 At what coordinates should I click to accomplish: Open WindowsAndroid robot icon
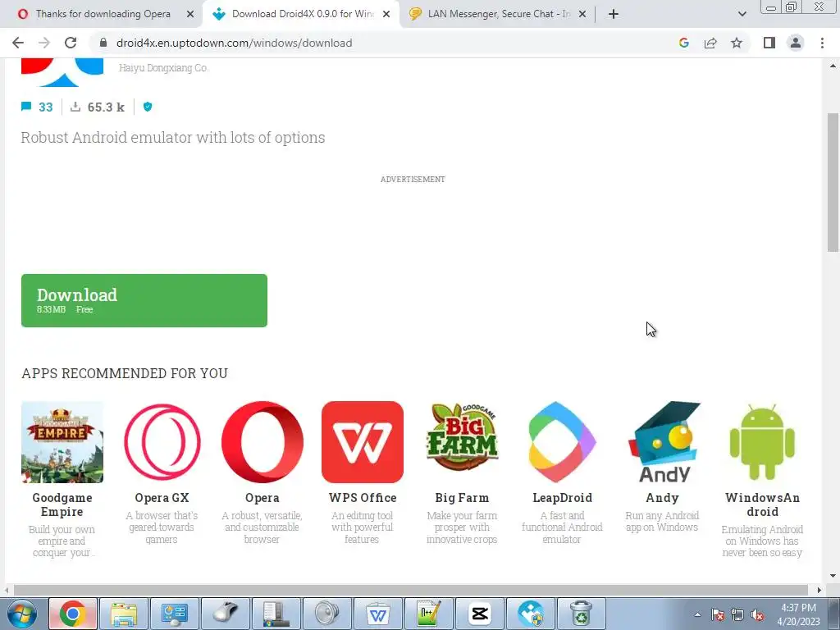point(762,442)
